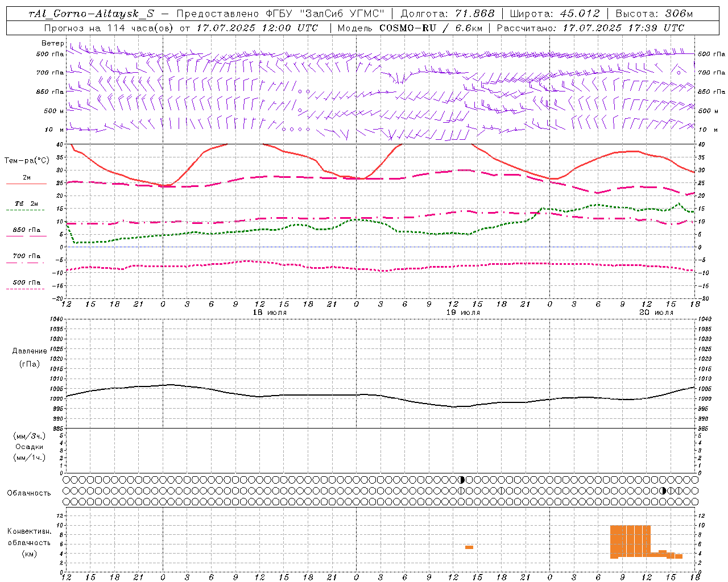Click the left temperature axis value -20
This screenshot has width=728, height=582.
pos(58,298)
